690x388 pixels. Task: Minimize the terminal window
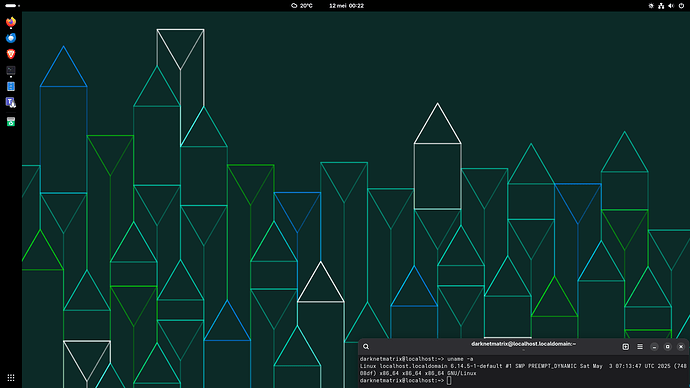point(654,347)
